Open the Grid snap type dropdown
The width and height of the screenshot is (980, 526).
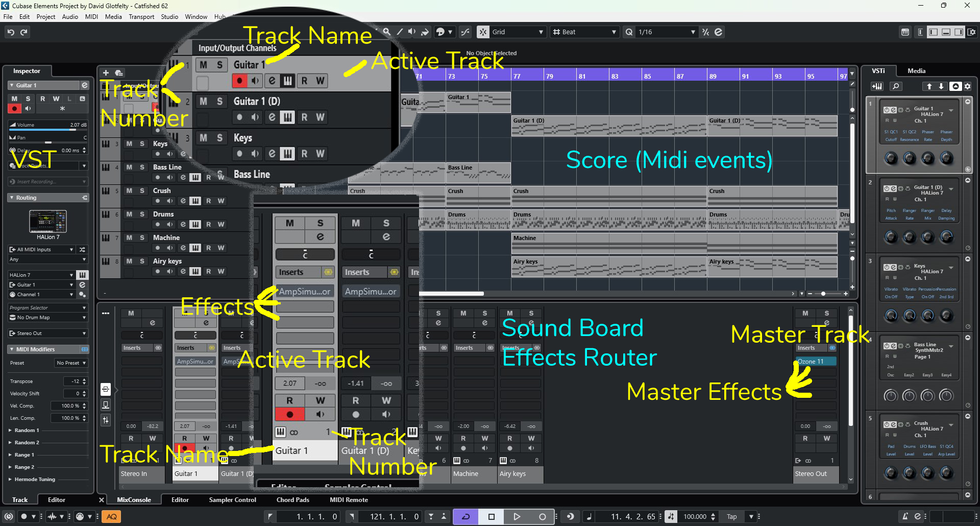[518, 32]
